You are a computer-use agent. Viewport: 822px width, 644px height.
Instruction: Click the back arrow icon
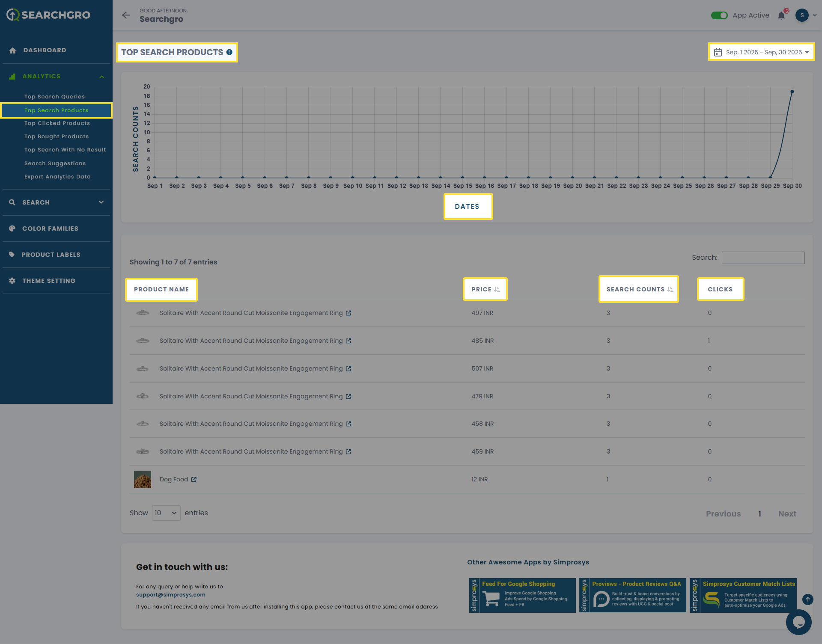(x=126, y=15)
